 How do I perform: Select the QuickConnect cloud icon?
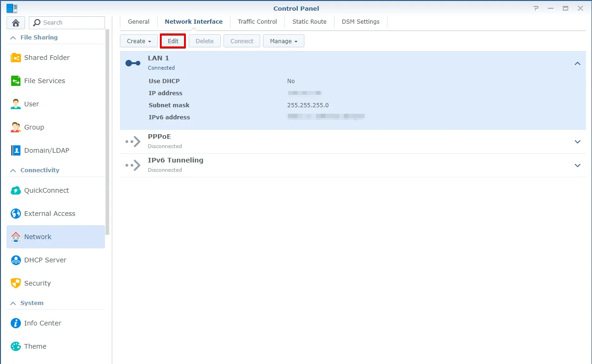[16, 190]
